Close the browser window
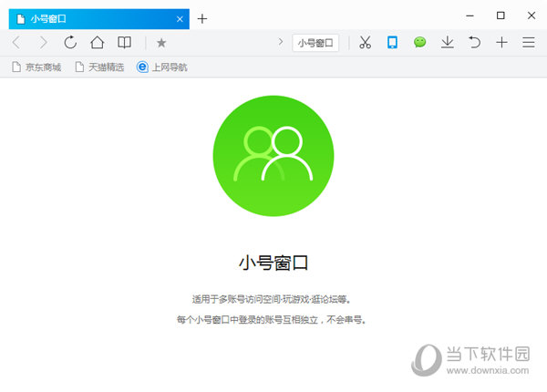 tap(532, 15)
